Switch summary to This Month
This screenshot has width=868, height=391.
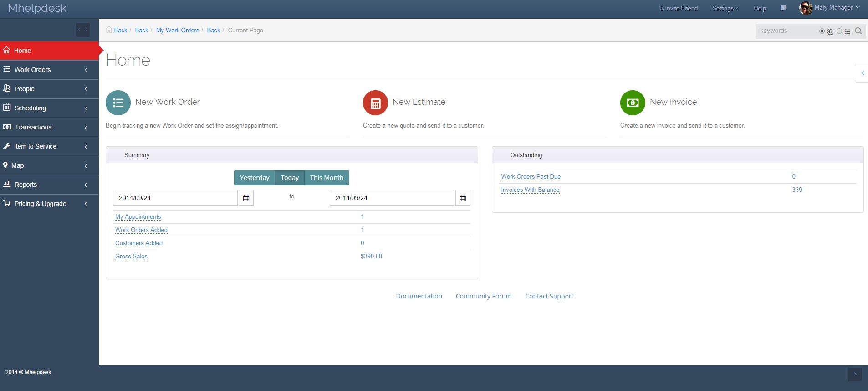click(327, 178)
